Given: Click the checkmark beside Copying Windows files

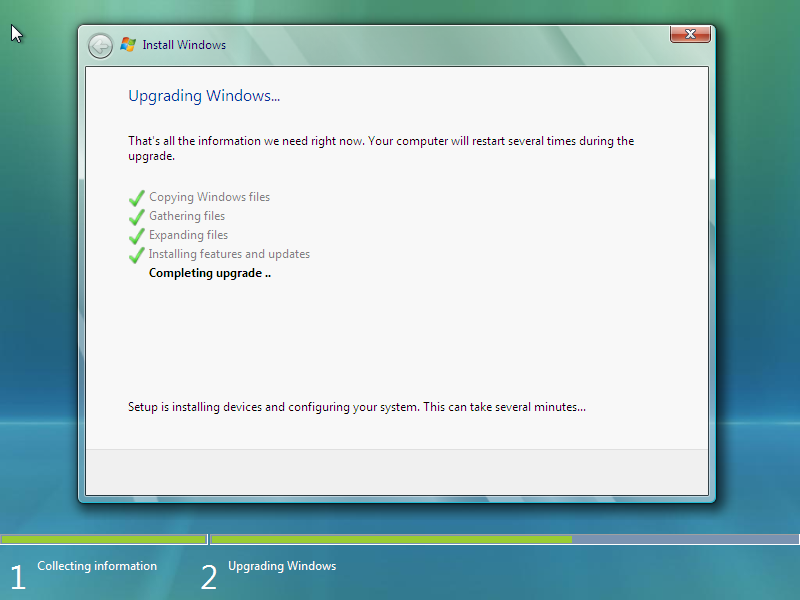Looking at the screenshot, I should (x=136, y=197).
